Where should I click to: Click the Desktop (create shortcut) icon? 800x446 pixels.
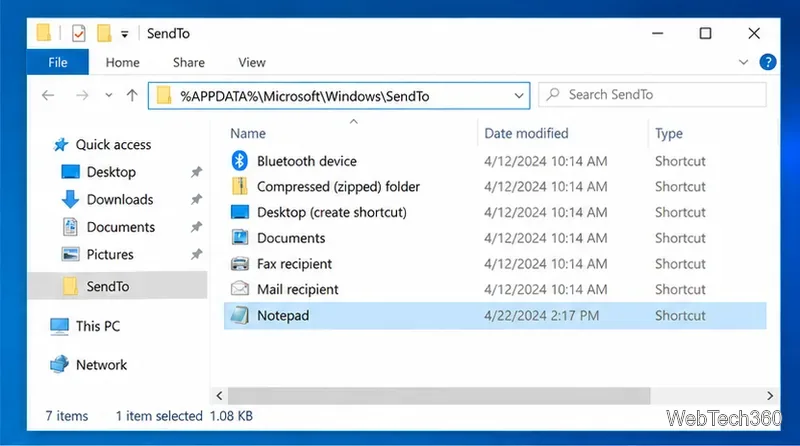click(240, 212)
